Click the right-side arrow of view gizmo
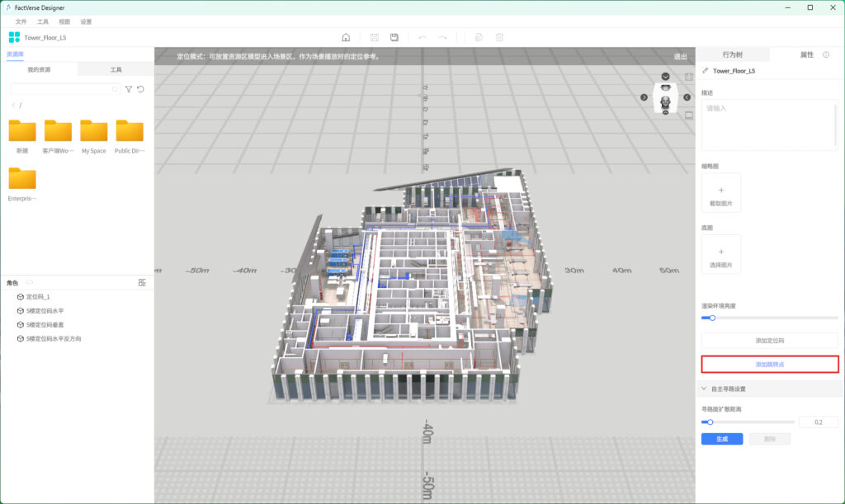This screenshot has height=504, width=845. [687, 97]
